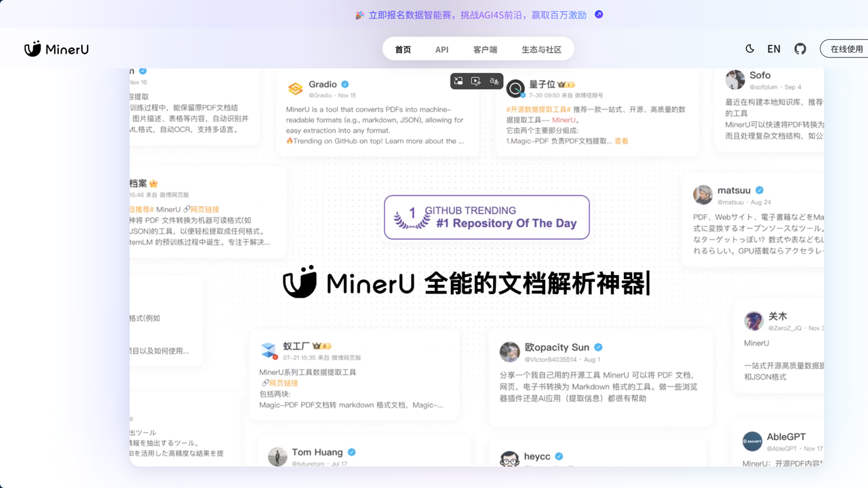Open the 生态与社区 menu item
The height and width of the screenshot is (488, 868).
(x=542, y=49)
